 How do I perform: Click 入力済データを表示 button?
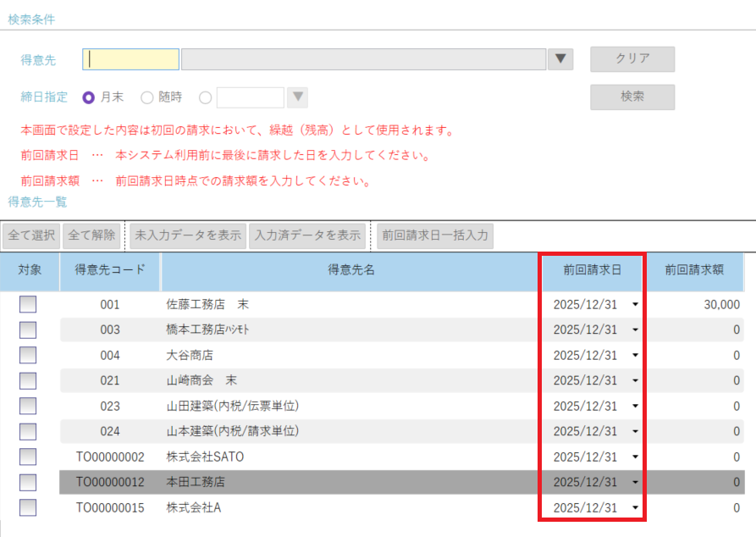(x=307, y=235)
